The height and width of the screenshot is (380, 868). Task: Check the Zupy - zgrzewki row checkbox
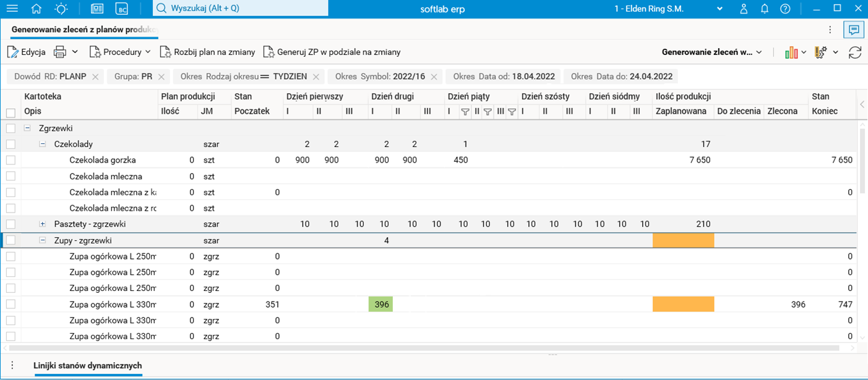[x=11, y=240]
